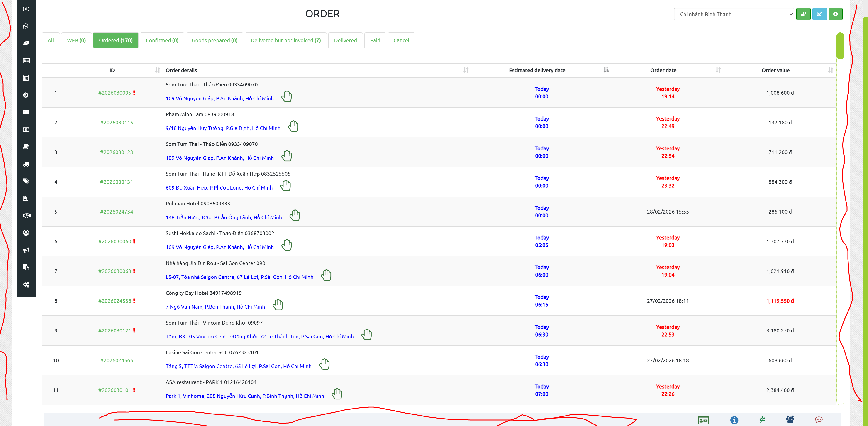Click the green plus add order button

(x=835, y=14)
